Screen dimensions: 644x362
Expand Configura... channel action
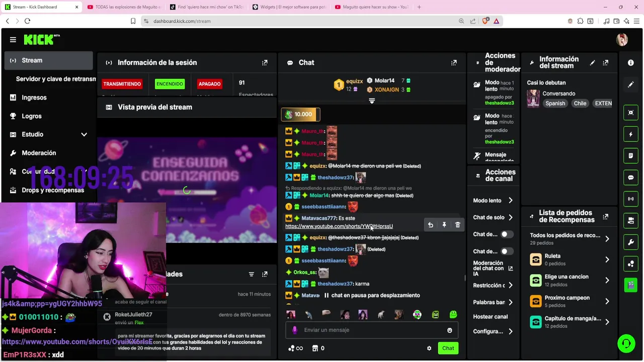click(x=493, y=332)
